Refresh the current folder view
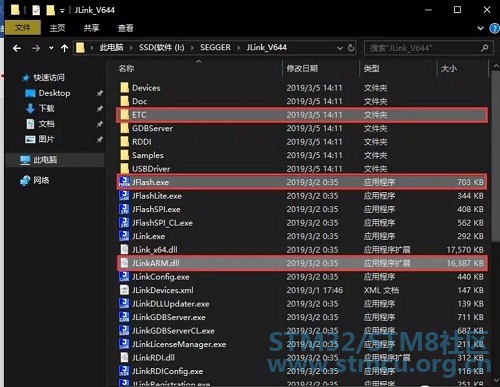Image resolution: width=500 pixels, height=387 pixels. tap(351, 48)
